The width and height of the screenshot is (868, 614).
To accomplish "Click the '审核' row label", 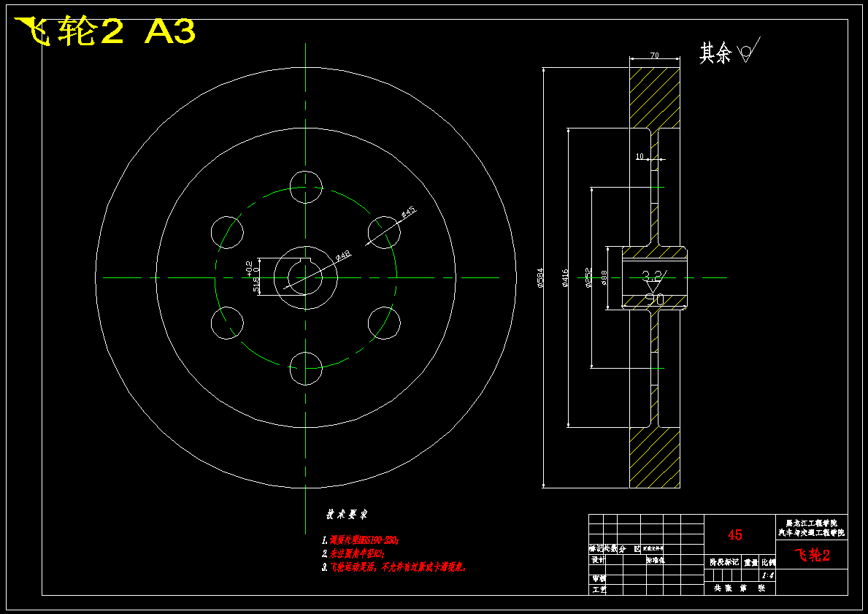I will 599,578.
